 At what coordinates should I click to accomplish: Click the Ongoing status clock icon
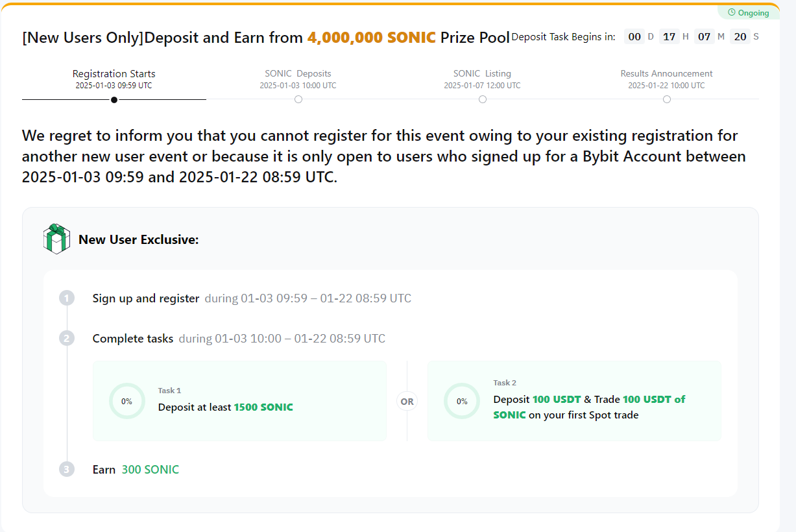tap(732, 12)
